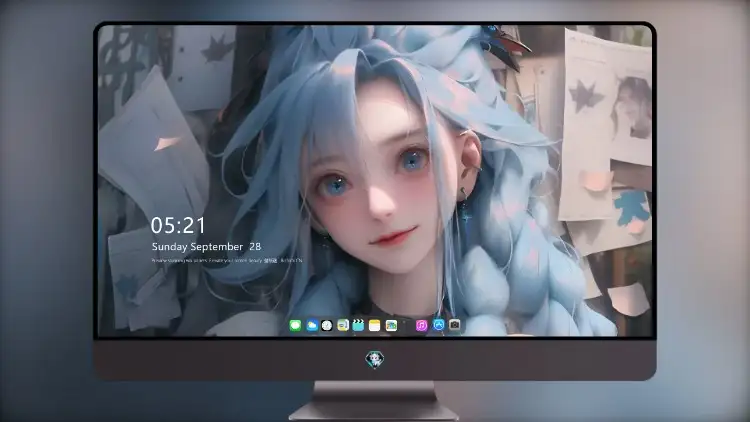Viewport: 750px width, 422px height.
Task: Click the chibi logo badge on monitor chin
Action: point(375,359)
